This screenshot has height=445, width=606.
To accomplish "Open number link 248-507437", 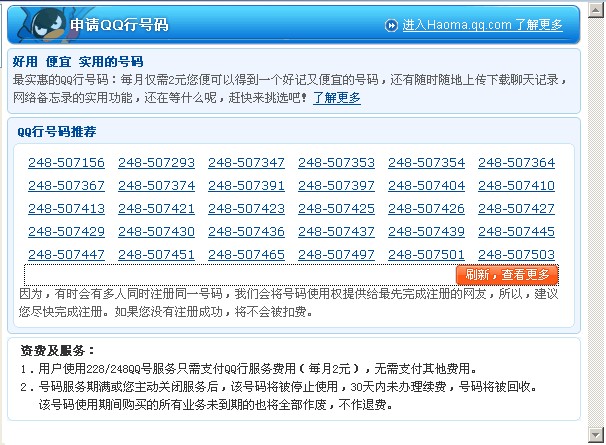I will 336,232.
